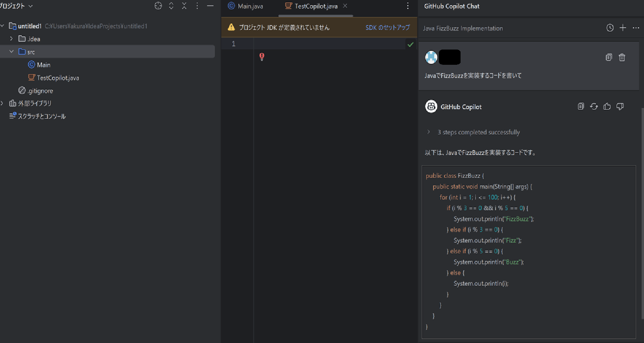
Task: Select TestCopilot.java in project tree
Action: pos(54,78)
